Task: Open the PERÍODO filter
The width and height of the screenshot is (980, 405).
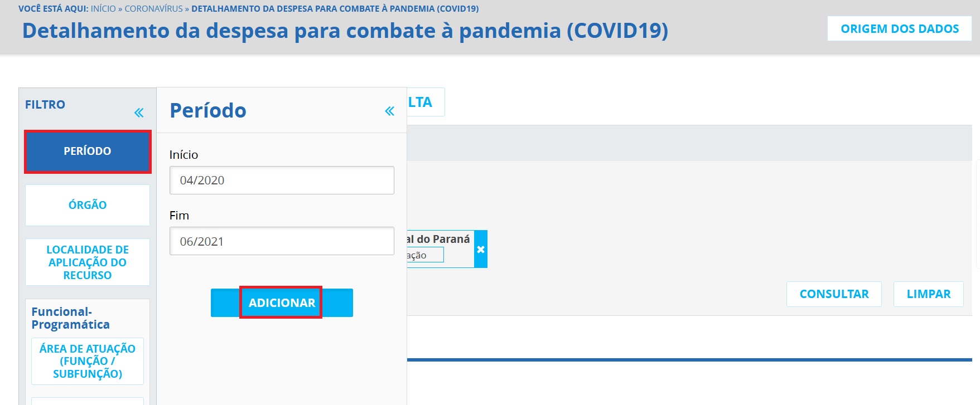Action: coord(88,151)
